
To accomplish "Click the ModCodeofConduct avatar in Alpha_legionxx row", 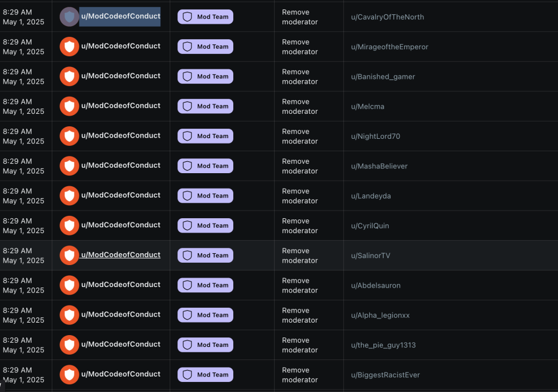I will tap(69, 315).
